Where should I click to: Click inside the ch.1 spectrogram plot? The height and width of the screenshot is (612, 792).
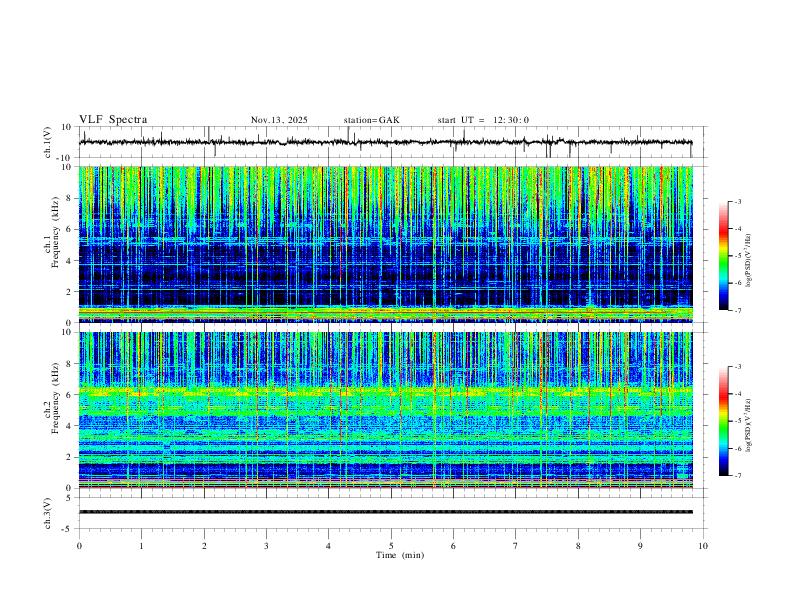(386, 244)
